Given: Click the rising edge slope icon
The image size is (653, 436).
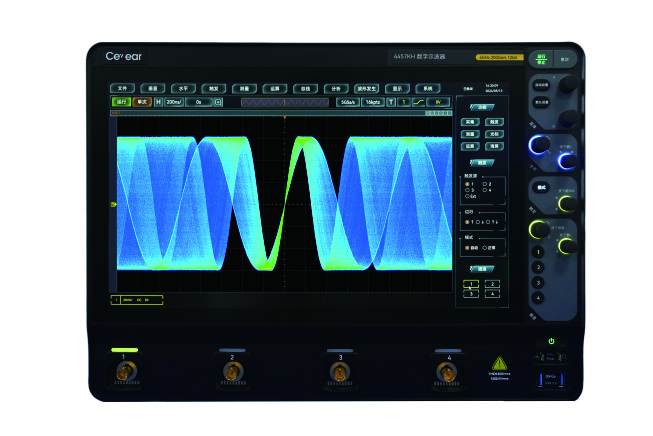Looking at the screenshot, I should [418, 102].
